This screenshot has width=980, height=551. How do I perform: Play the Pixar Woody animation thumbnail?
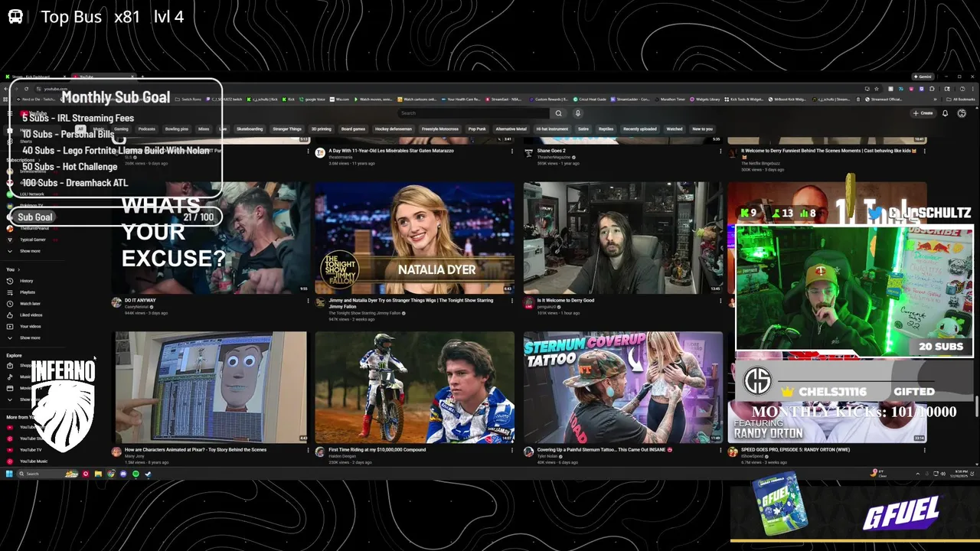[x=211, y=387]
